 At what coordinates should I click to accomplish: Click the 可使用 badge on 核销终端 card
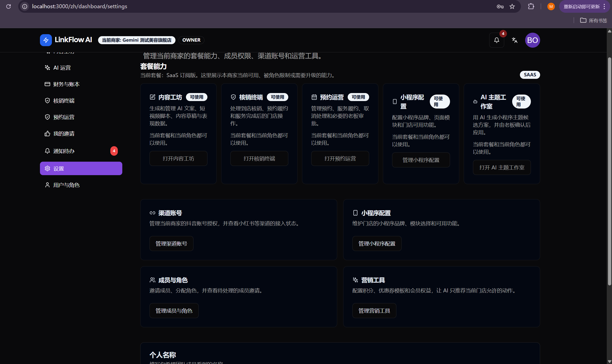pyautogui.click(x=278, y=97)
